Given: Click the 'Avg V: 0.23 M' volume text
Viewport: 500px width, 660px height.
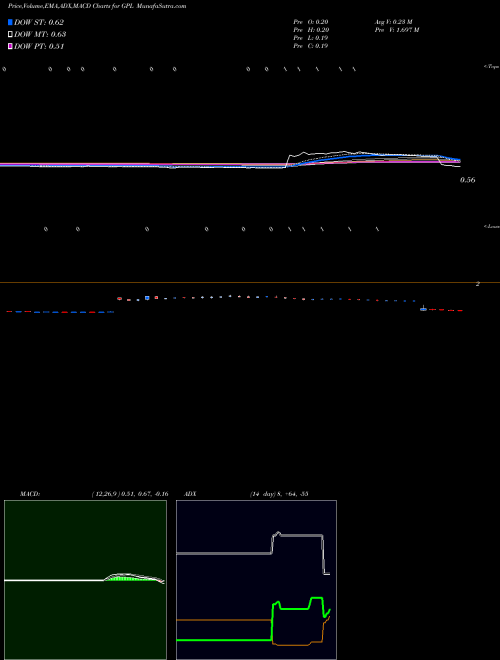Looking at the screenshot, I should pos(394,21).
